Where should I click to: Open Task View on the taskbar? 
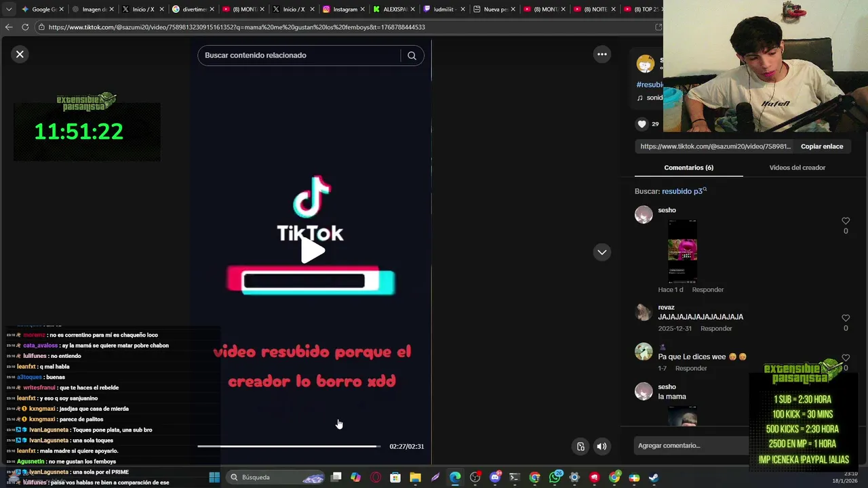point(336,477)
